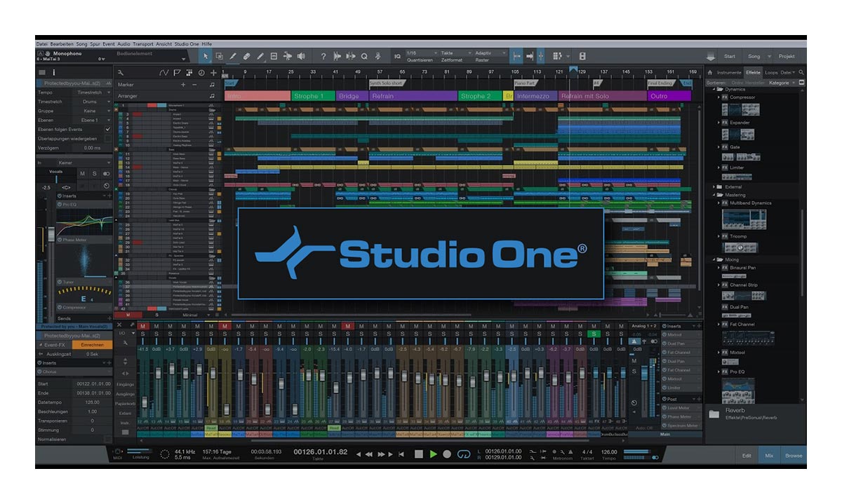This screenshot has width=842, height=504.
Task: Click the IQ quantize icon
Action: point(397,56)
